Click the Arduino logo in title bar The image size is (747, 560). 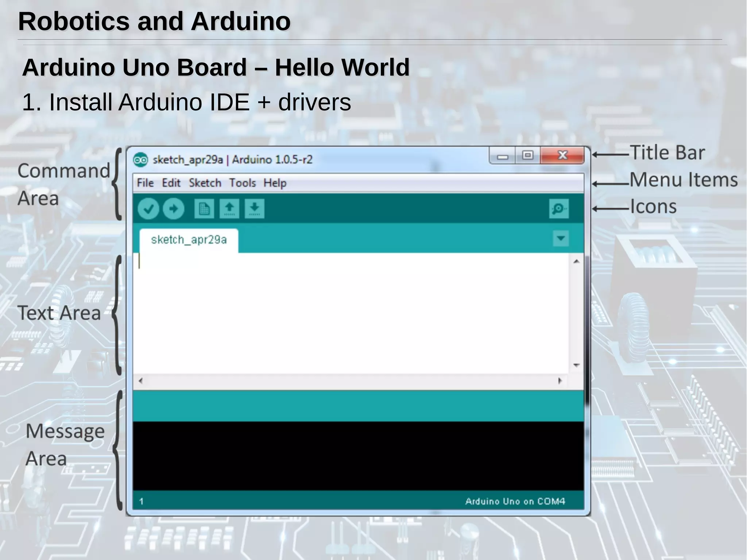140,160
